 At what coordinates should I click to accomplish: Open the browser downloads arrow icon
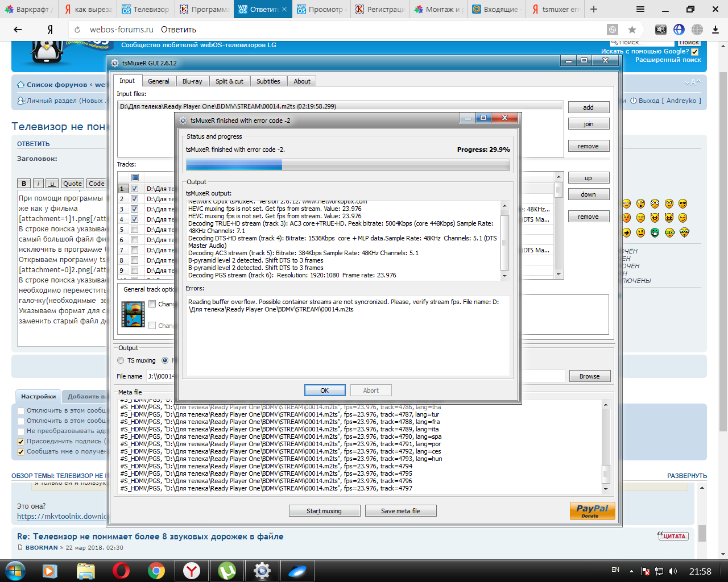click(x=715, y=30)
